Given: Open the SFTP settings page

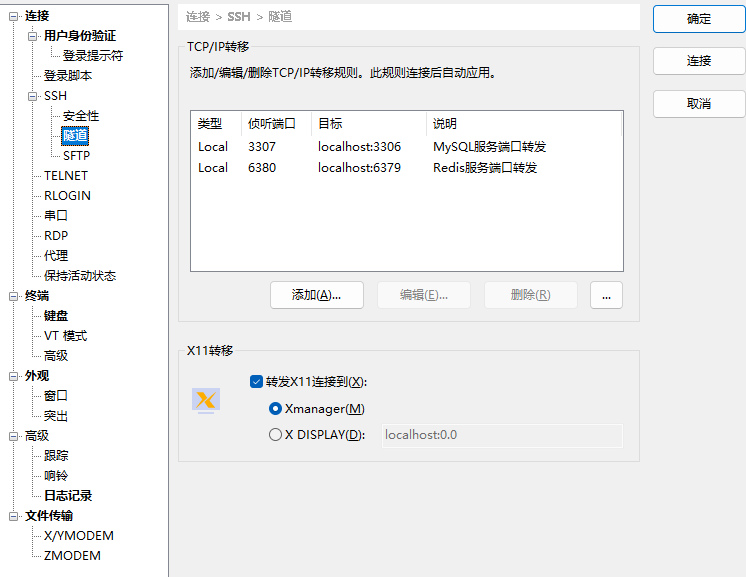Looking at the screenshot, I should 77,156.
